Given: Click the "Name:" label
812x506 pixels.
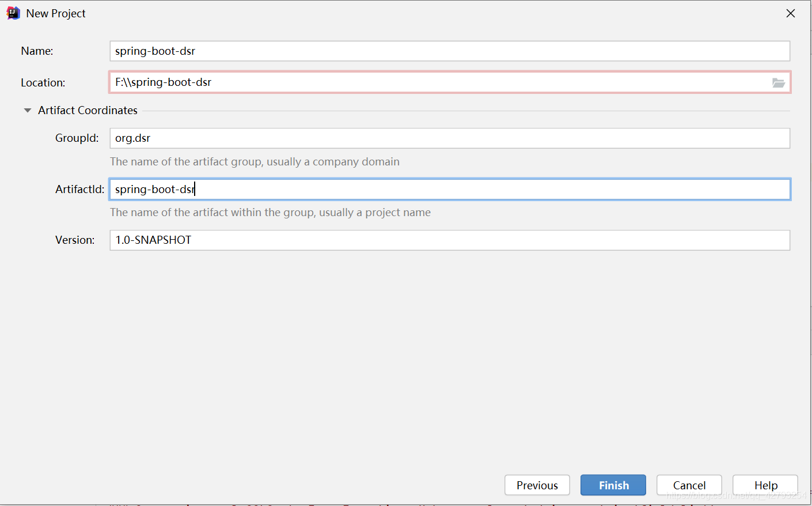Looking at the screenshot, I should click(x=37, y=51).
